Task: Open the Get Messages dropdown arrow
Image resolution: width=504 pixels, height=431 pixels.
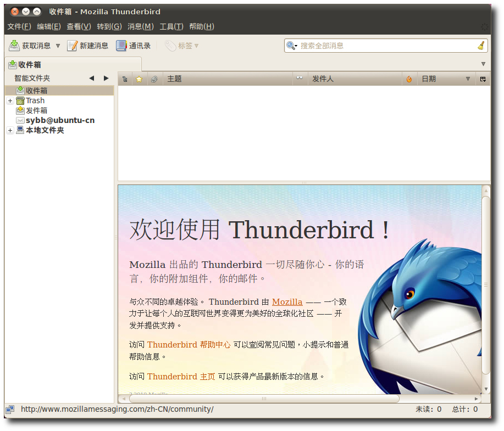Action: (58, 46)
